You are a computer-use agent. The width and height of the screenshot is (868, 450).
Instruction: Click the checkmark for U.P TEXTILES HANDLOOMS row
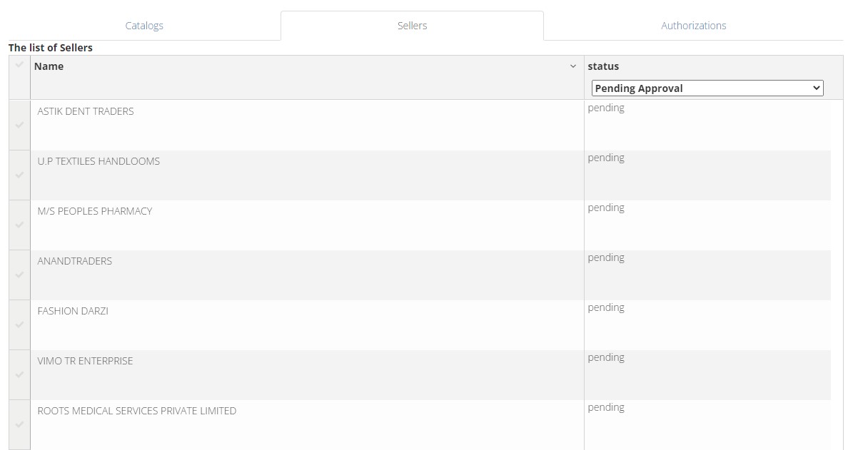(19, 175)
